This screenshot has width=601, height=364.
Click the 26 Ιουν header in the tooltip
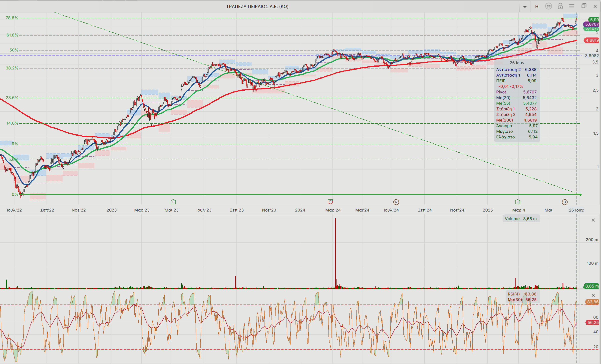pyautogui.click(x=517, y=63)
